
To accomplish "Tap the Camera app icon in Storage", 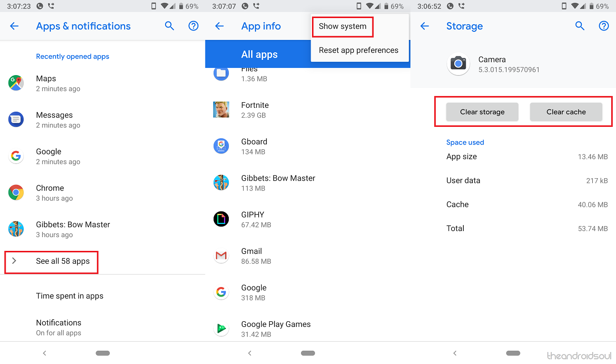I will (x=458, y=64).
